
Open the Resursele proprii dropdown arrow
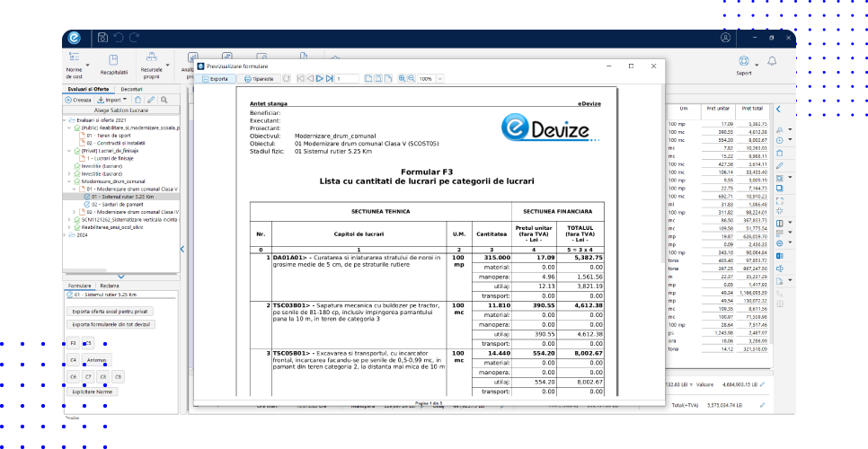[x=167, y=66]
